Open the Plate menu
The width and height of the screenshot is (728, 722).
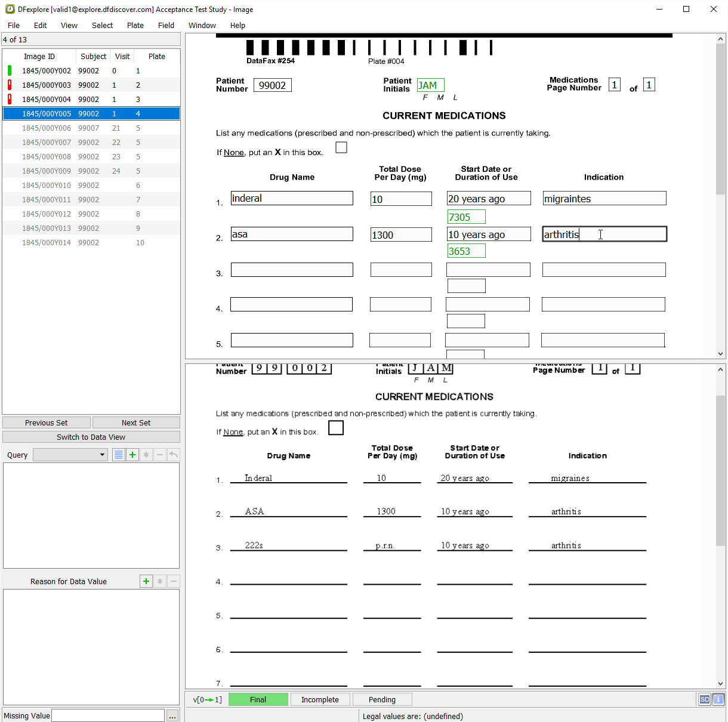pos(135,25)
